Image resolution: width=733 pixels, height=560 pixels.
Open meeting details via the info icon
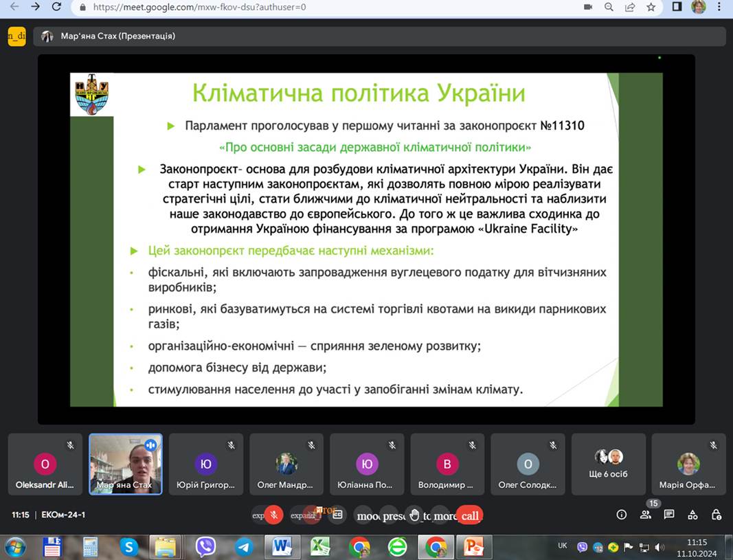(x=622, y=514)
